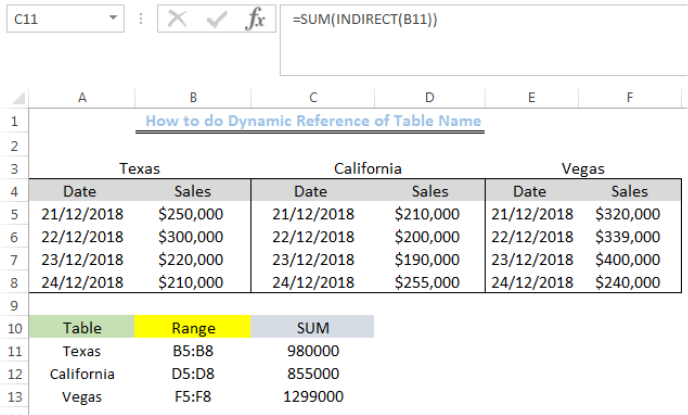Click the green Table header cell

pos(82,328)
